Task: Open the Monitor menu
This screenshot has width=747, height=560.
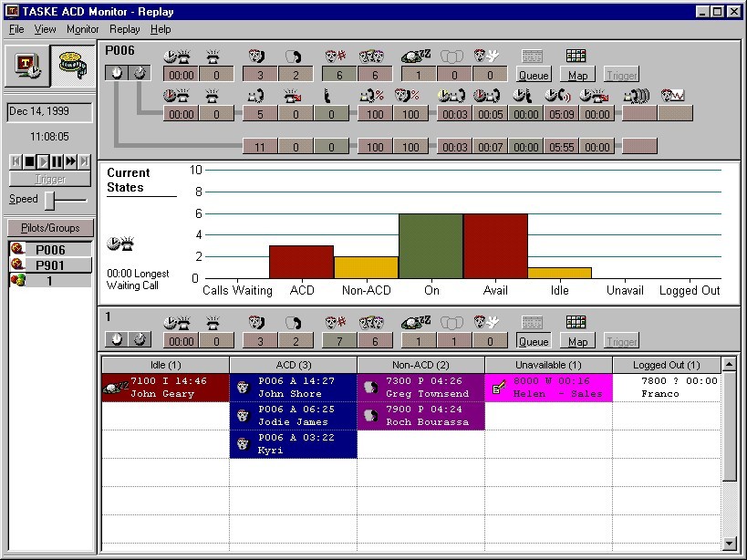Action: 82,29
